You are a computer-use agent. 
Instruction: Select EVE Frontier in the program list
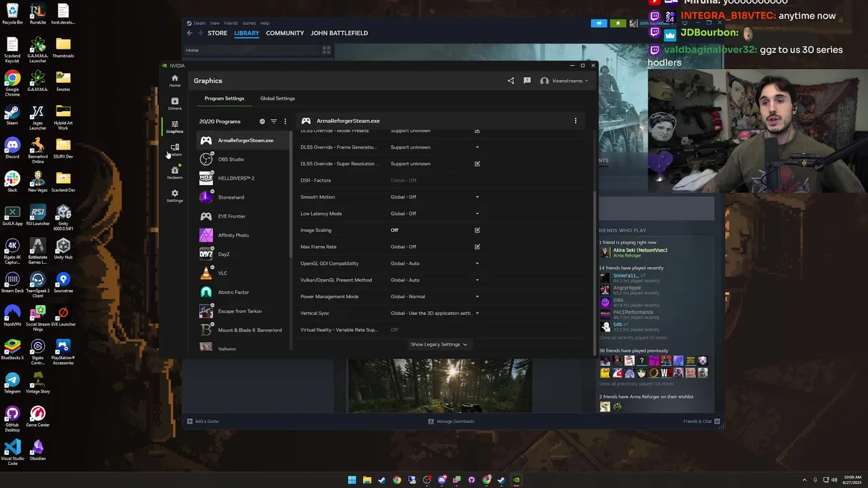click(243, 216)
